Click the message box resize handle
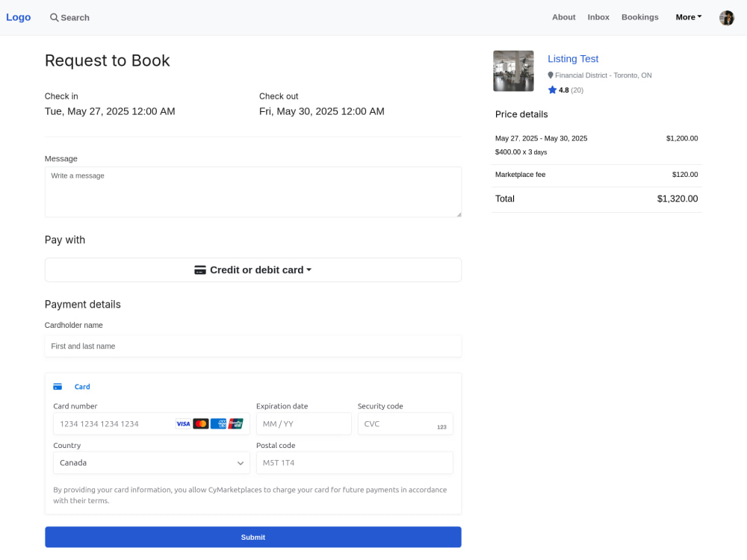The width and height of the screenshot is (747, 560). tap(459, 214)
